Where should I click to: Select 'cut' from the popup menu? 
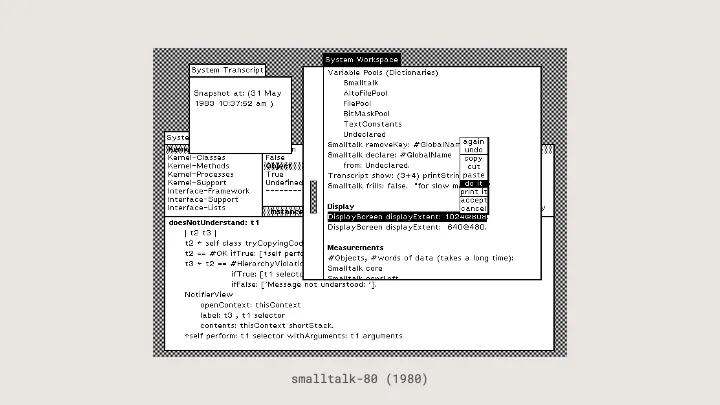473,167
